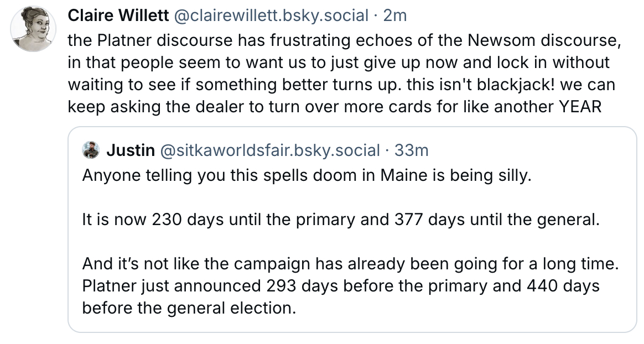Open the @sitkaworldsfair.bsky.social handle link
This screenshot has height=344, width=644.
269,150
